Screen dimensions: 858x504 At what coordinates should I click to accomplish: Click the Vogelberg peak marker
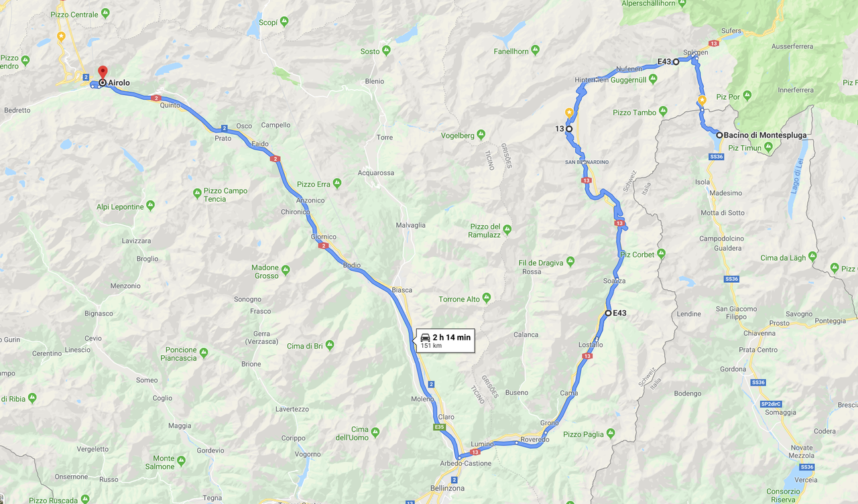(x=481, y=135)
